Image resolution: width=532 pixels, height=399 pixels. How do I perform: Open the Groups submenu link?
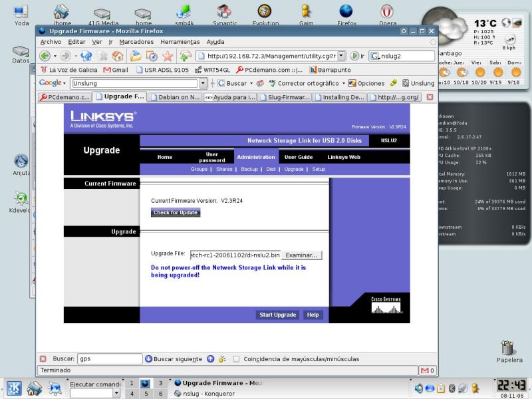pos(199,169)
